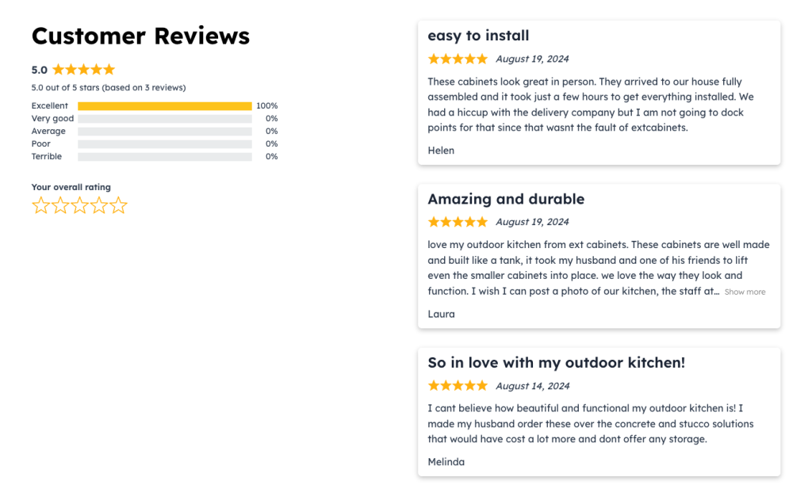Rate five stars in Your overall rating
This screenshot has height=504, width=812.
tap(118, 205)
